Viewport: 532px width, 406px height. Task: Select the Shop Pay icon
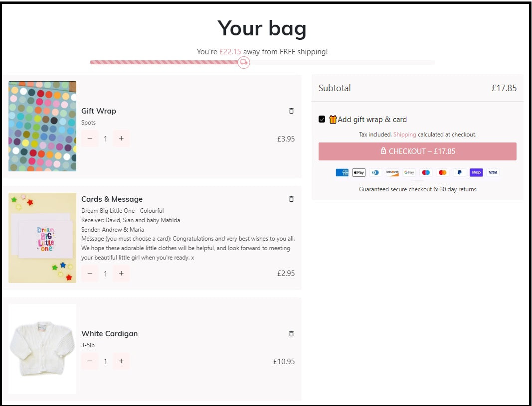(476, 172)
